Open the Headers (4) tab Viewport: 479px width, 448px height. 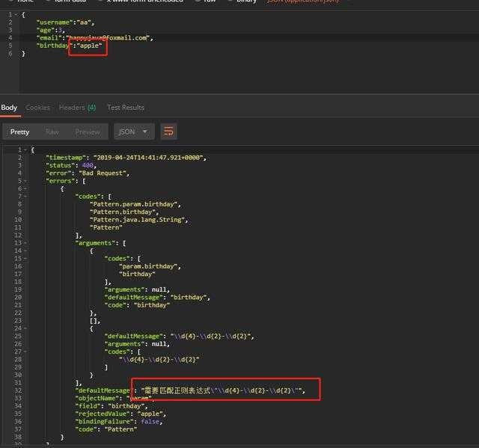coord(77,108)
